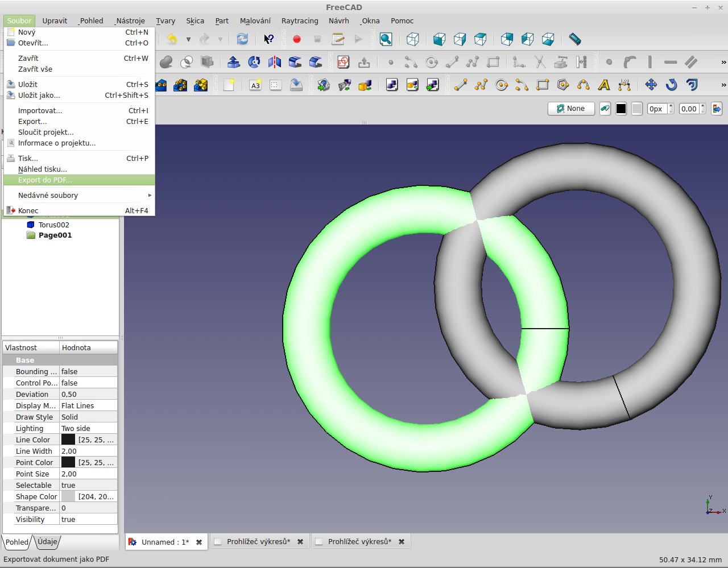This screenshot has width=728, height=568.
Task: Select the Extrude tool icon
Action: pyautogui.click(x=233, y=62)
